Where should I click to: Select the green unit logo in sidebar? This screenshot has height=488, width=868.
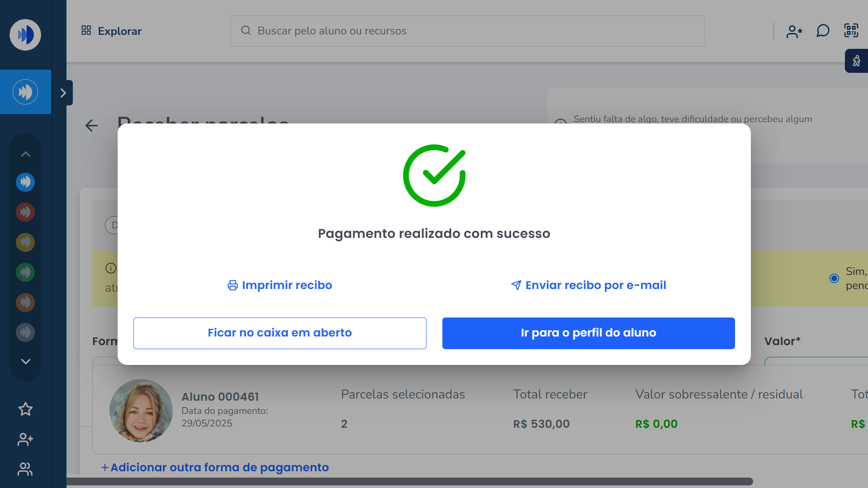[x=25, y=272]
